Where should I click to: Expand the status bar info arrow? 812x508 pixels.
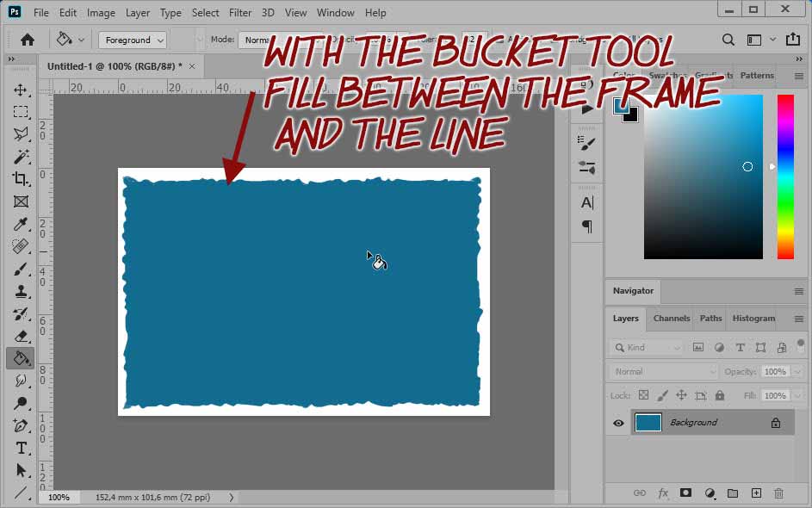231,497
